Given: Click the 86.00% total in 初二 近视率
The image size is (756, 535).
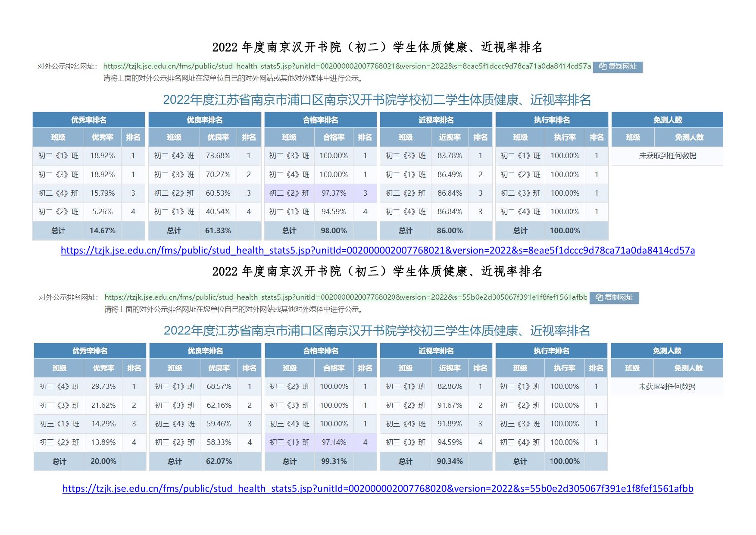Looking at the screenshot, I should [x=450, y=231].
